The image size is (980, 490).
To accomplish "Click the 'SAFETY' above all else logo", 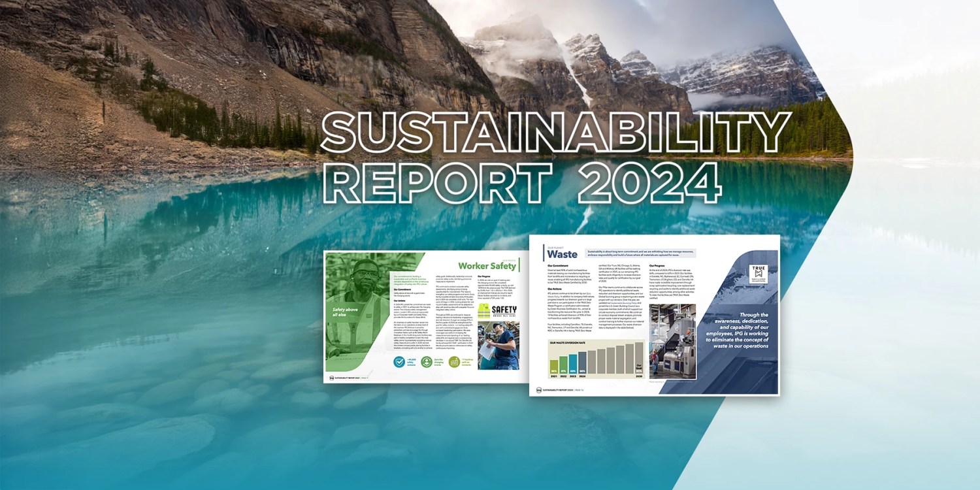I will coord(504,311).
